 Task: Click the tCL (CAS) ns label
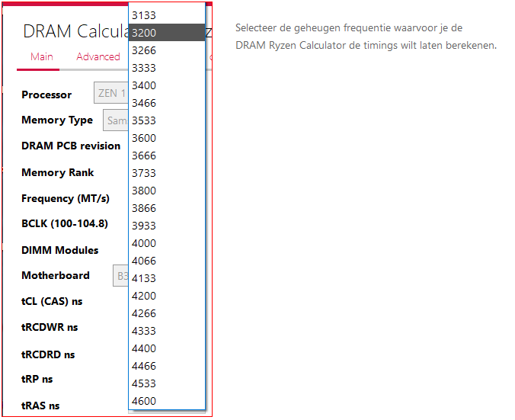coord(52,301)
